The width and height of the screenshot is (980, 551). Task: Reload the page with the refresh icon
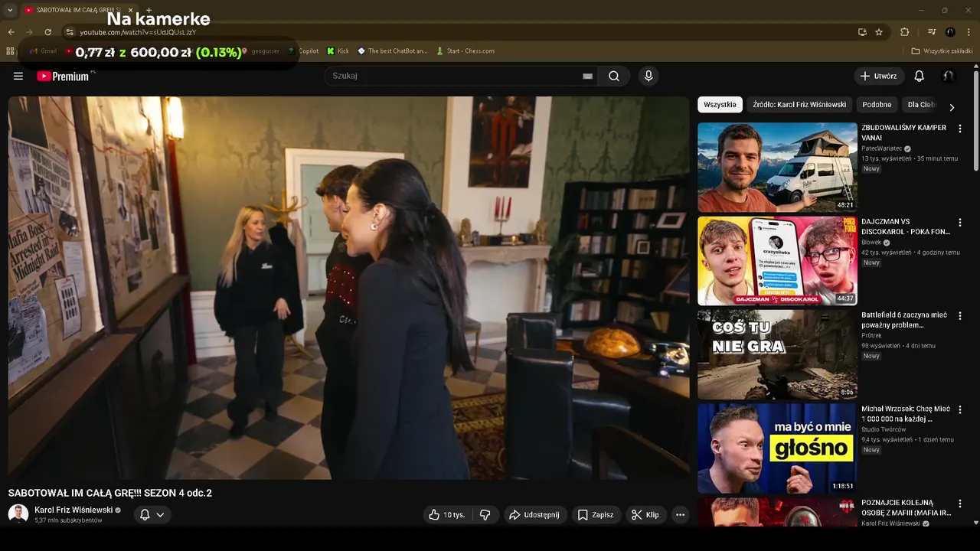pos(47,32)
